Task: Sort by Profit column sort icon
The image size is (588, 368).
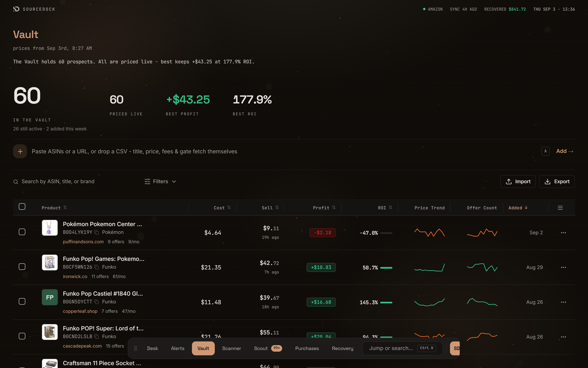Action: tap(334, 207)
